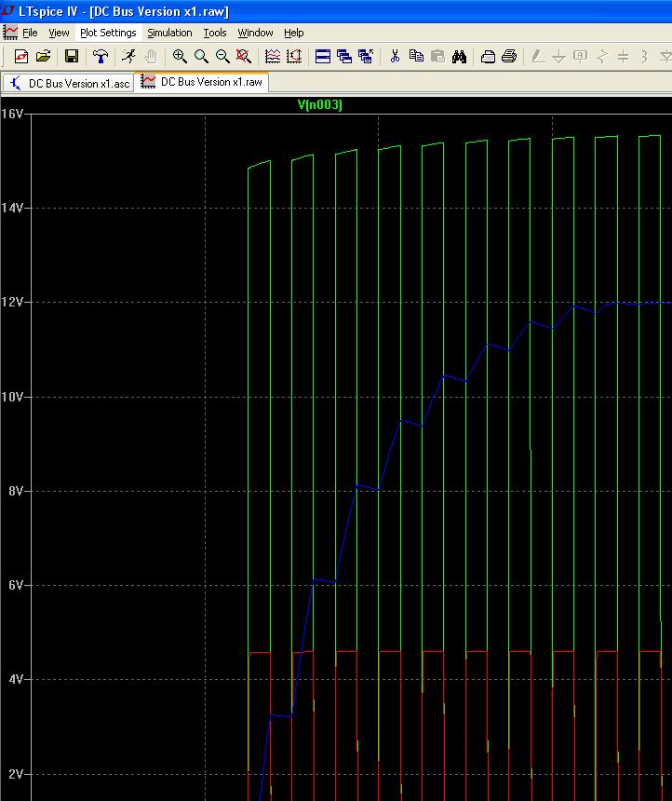
Task: Click the Cascade Windows icon
Action: pyautogui.click(x=344, y=56)
